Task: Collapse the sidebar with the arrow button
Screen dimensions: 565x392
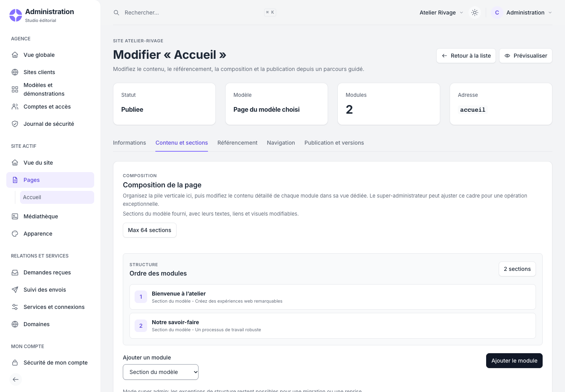Action: (x=16, y=379)
